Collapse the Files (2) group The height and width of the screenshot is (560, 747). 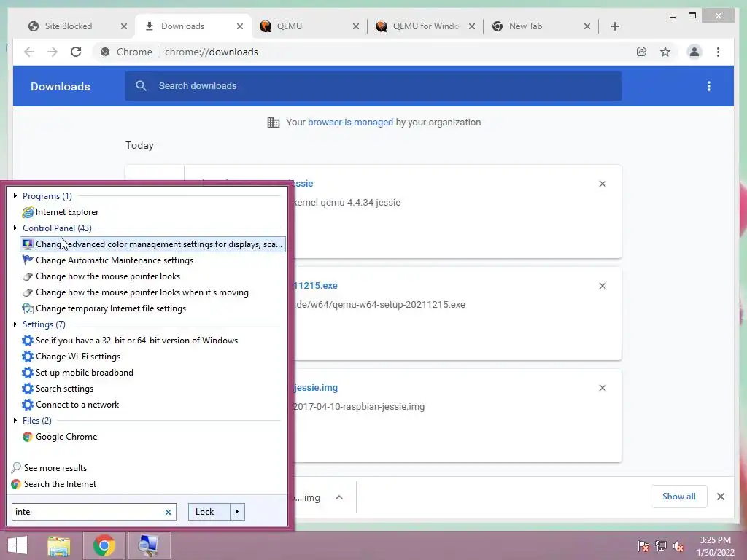(x=15, y=421)
